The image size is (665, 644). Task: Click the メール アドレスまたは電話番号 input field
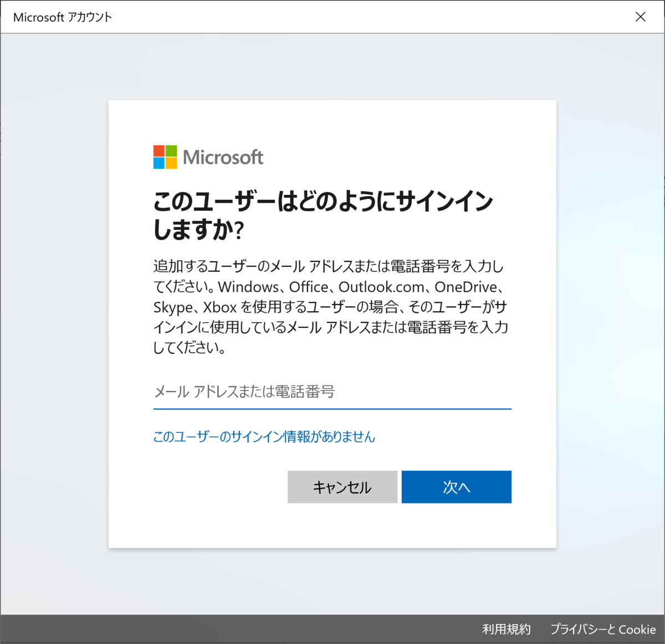332,392
